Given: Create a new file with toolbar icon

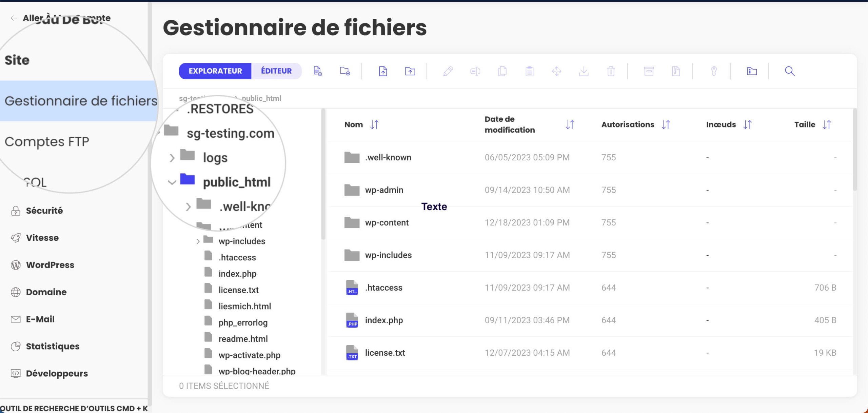Looking at the screenshot, I should [318, 71].
